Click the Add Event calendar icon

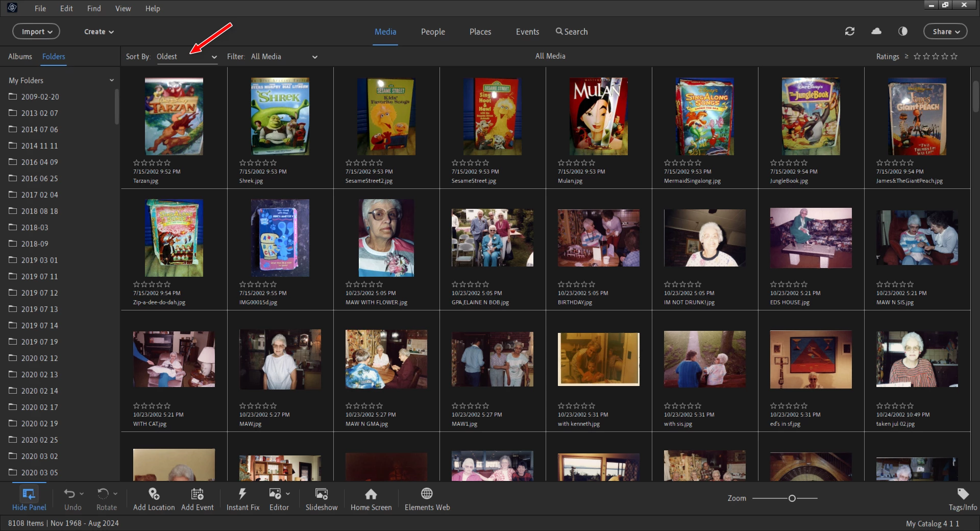click(197, 494)
